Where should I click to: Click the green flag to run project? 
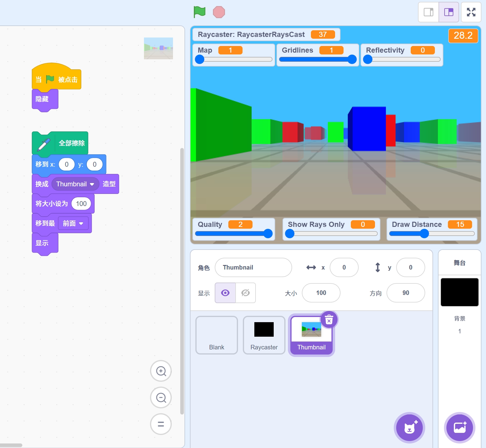click(199, 12)
